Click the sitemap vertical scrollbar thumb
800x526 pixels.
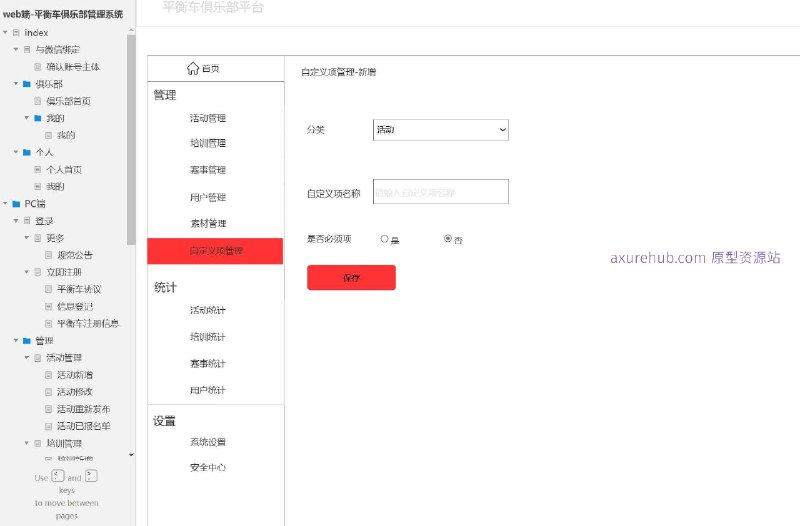pos(131,140)
